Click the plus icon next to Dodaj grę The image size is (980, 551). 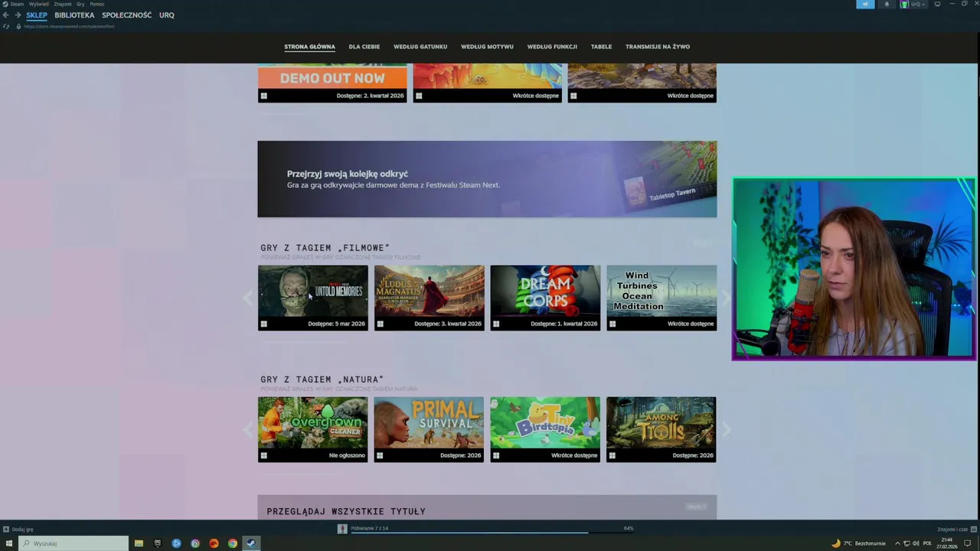pos(6,529)
